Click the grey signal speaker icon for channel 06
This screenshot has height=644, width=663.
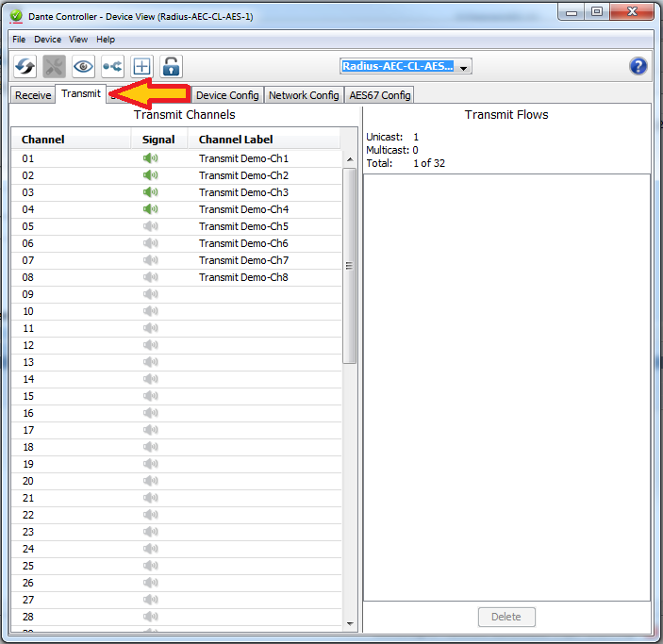click(150, 243)
